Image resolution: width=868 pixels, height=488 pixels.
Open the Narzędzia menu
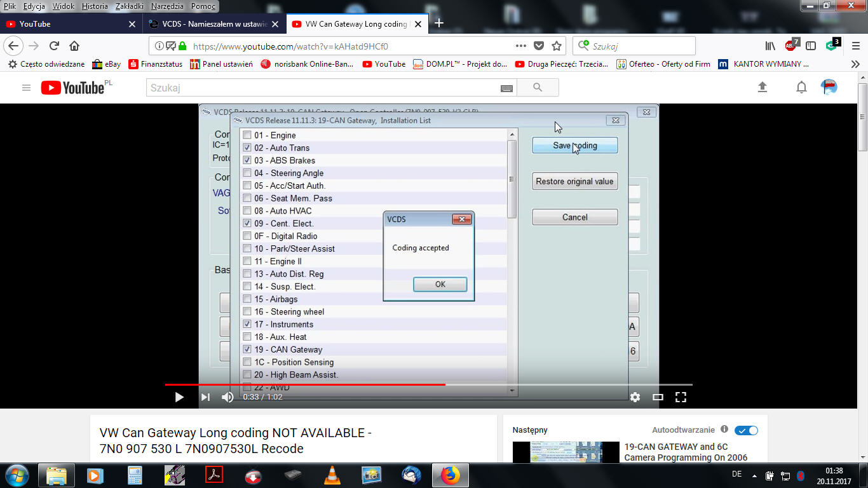(167, 6)
